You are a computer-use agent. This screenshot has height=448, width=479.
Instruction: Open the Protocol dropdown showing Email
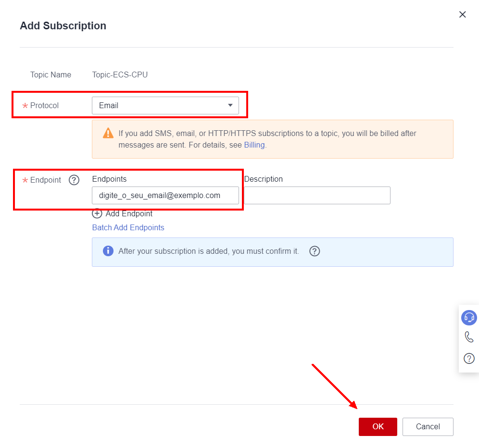click(159, 106)
